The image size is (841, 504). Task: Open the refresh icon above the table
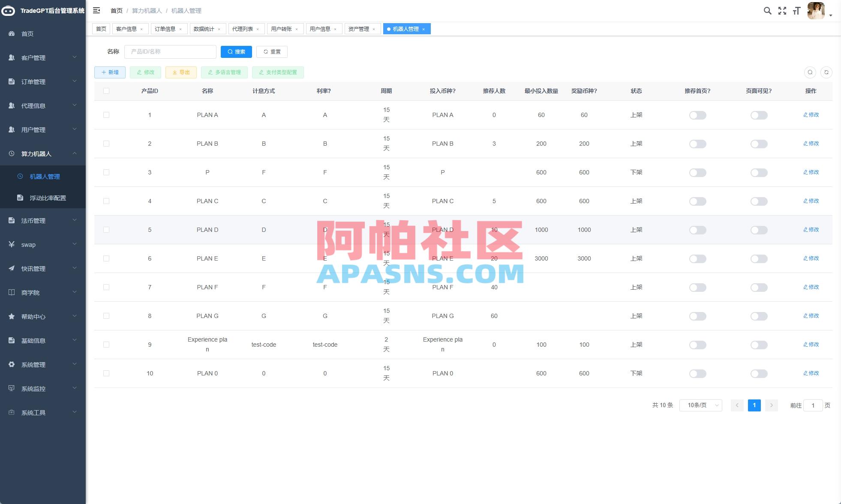pyautogui.click(x=826, y=72)
